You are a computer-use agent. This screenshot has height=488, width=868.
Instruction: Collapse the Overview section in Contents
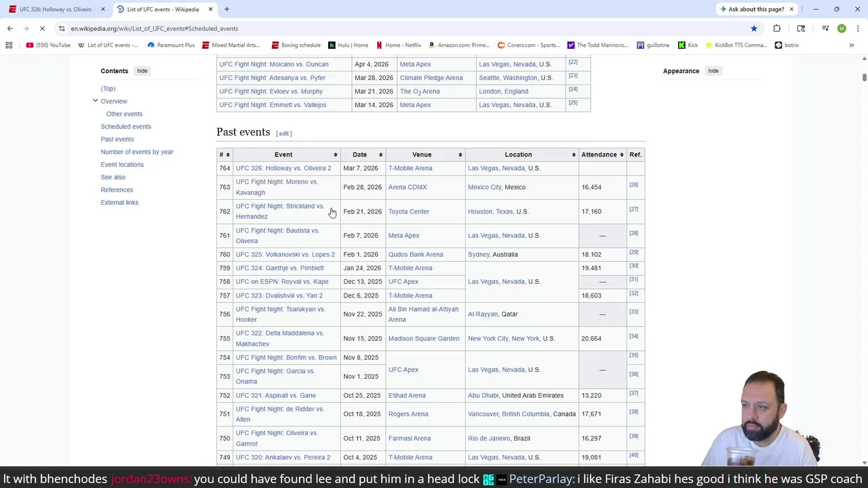click(x=95, y=101)
